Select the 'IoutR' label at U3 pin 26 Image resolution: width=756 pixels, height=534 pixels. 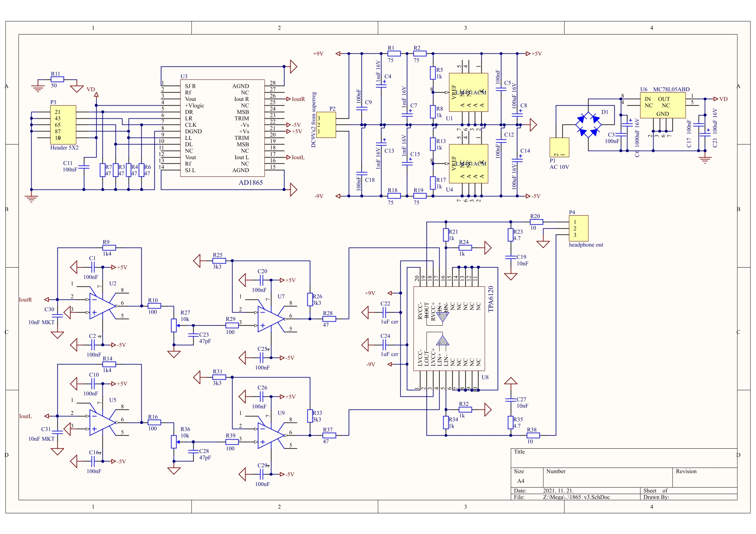coord(298,99)
